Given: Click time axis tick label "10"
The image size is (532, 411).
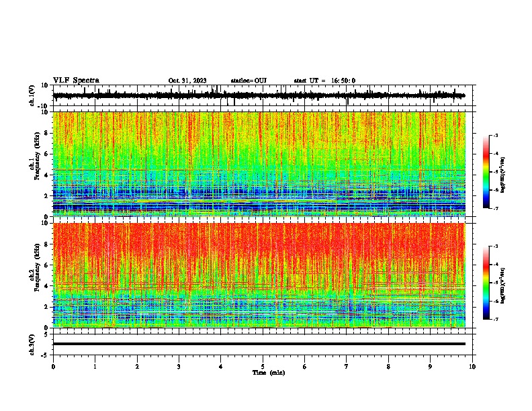Looking at the screenshot, I should (472, 367).
